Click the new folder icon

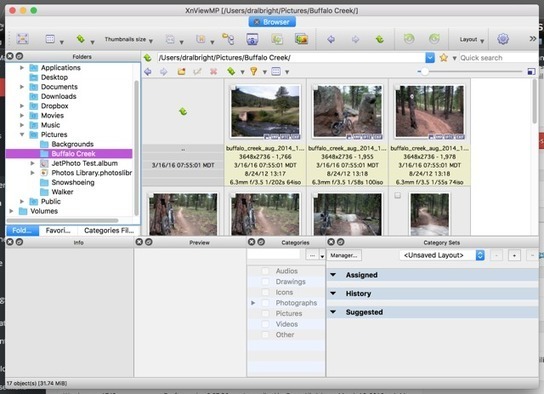pos(181,72)
